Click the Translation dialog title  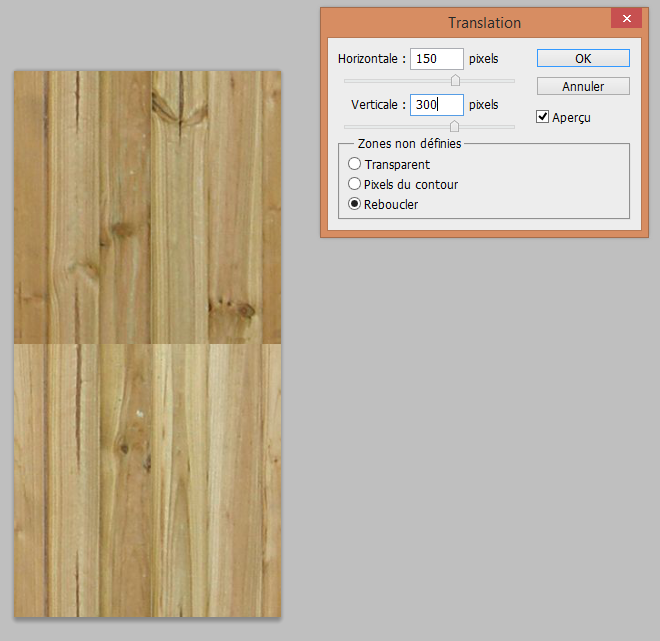click(484, 23)
